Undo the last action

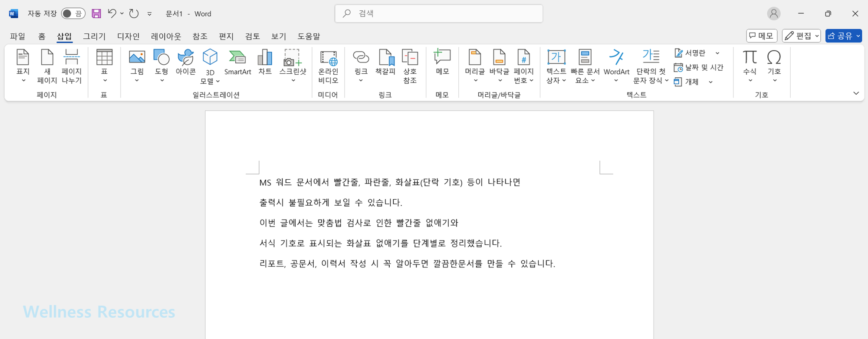coord(112,13)
